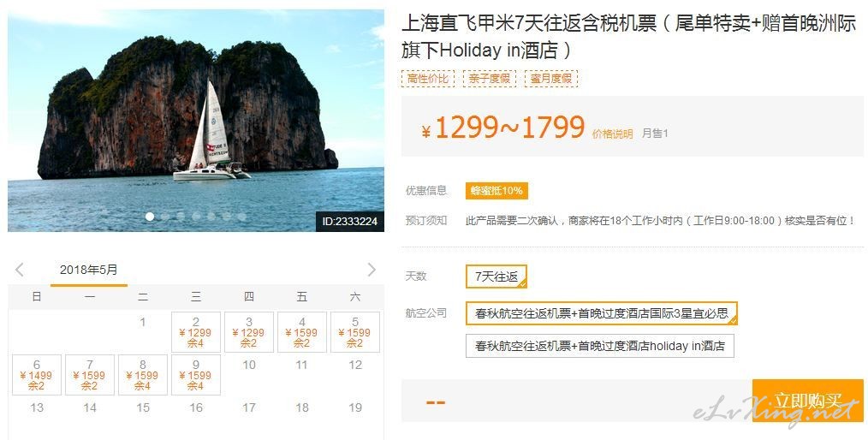Go to next month in calendar
This screenshot has height=440, width=868.
(372, 270)
